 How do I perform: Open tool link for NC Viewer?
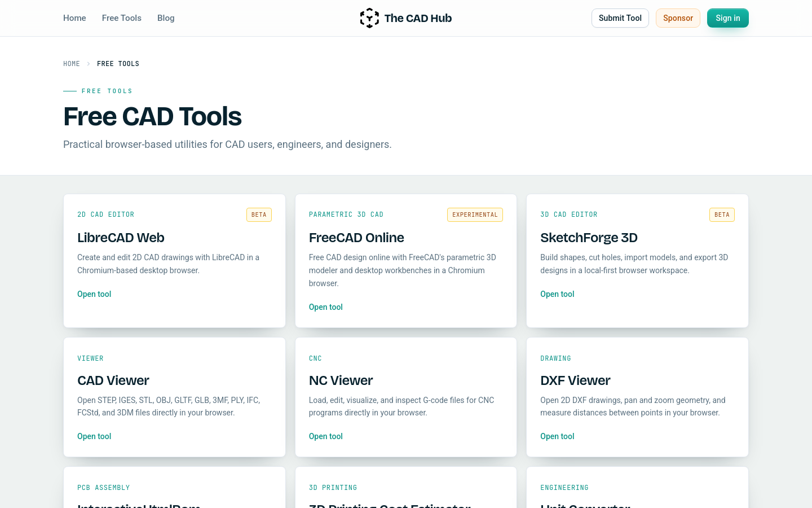point(326,436)
